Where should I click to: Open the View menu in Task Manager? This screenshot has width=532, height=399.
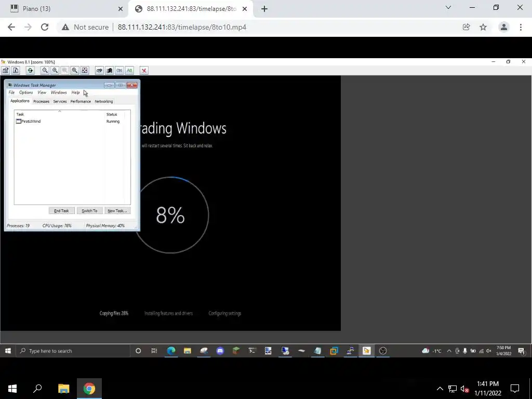pos(42,92)
